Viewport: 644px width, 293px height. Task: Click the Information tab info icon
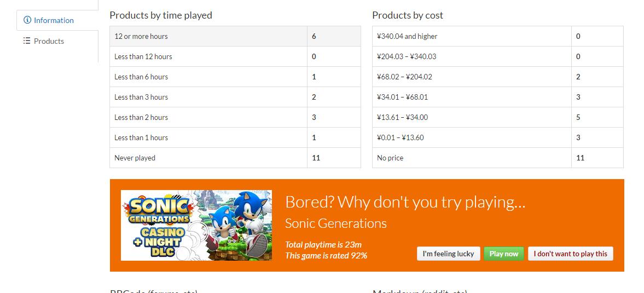coord(27,20)
